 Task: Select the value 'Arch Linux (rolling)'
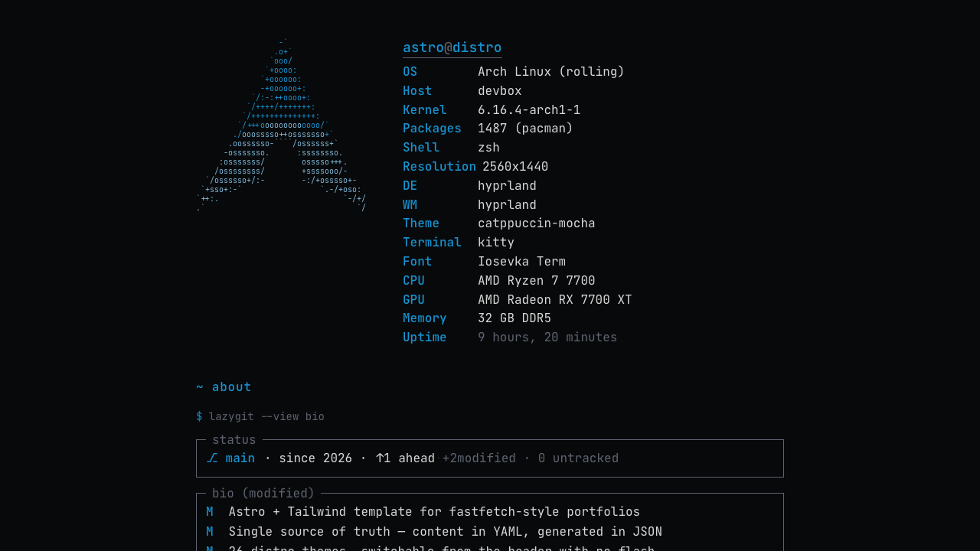pyautogui.click(x=551, y=72)
